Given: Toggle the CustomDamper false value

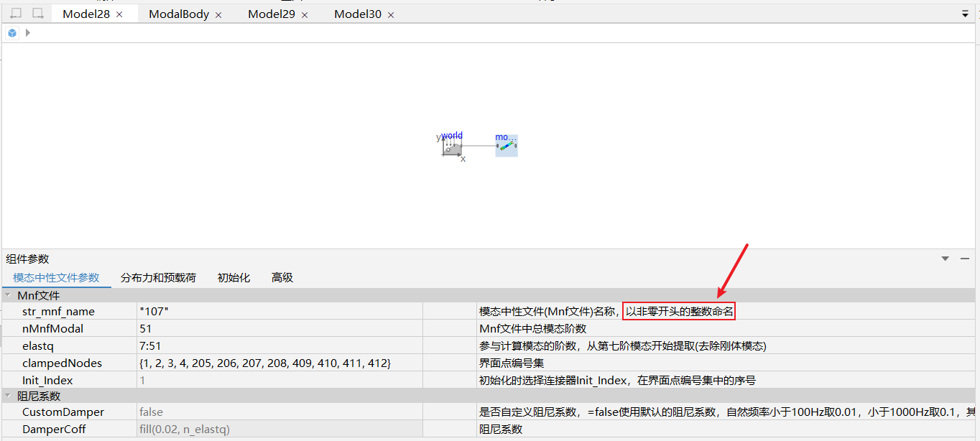Looking at the screenshot, I should click(279, 412).
